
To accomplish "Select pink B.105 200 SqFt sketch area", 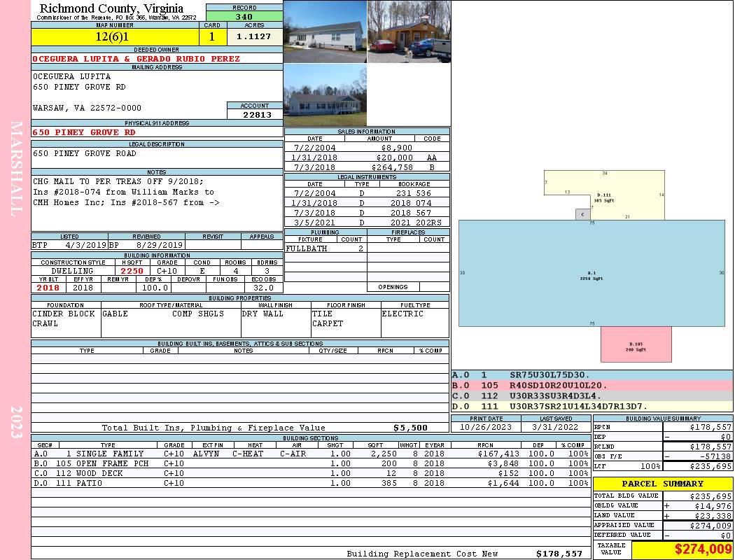I will click(x=636, y=344).
